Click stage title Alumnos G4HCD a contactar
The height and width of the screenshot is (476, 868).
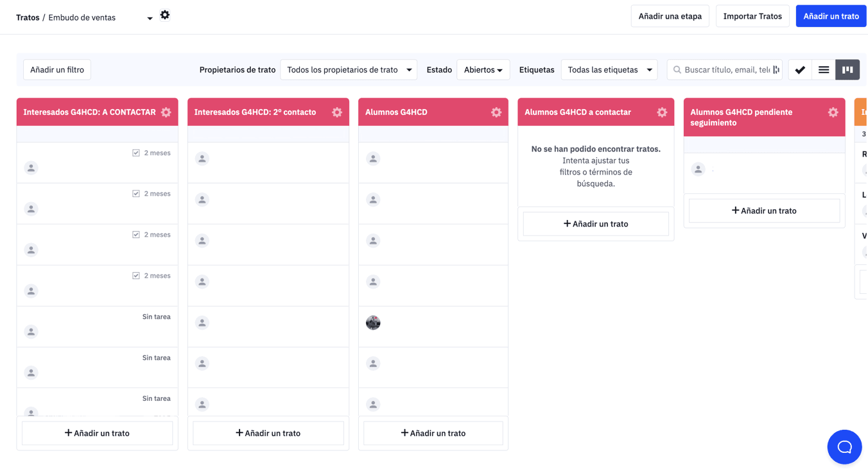point(578,112)
